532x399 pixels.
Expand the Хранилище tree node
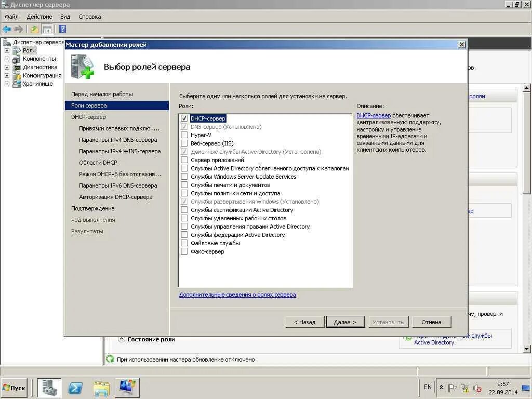coord(7,84)
